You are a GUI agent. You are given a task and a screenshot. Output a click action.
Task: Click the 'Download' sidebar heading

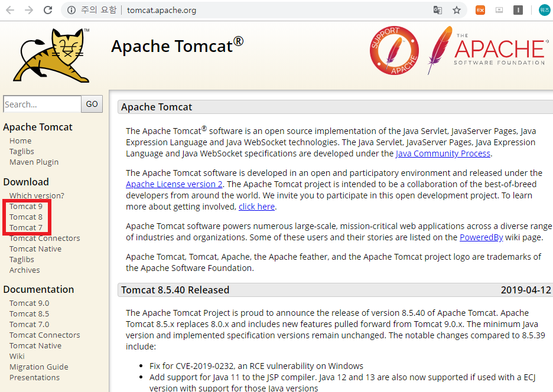pyautogui.click(x=26, y=182)
